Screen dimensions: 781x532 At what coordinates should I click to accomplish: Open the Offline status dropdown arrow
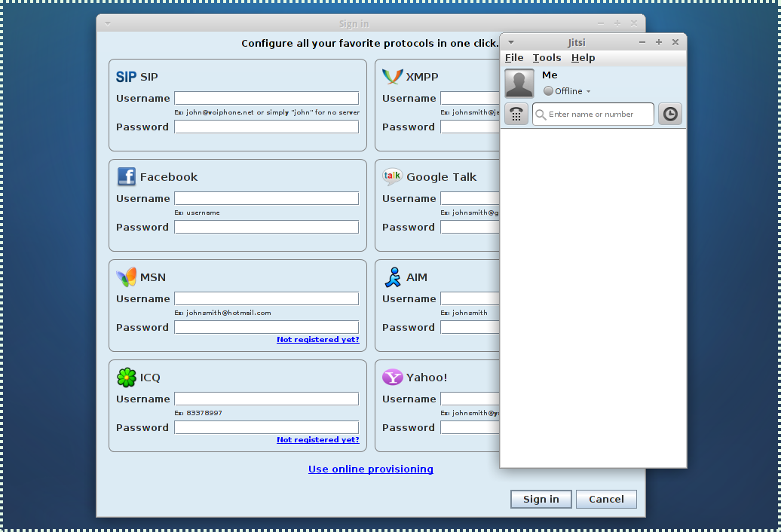[x=588, y=92]
